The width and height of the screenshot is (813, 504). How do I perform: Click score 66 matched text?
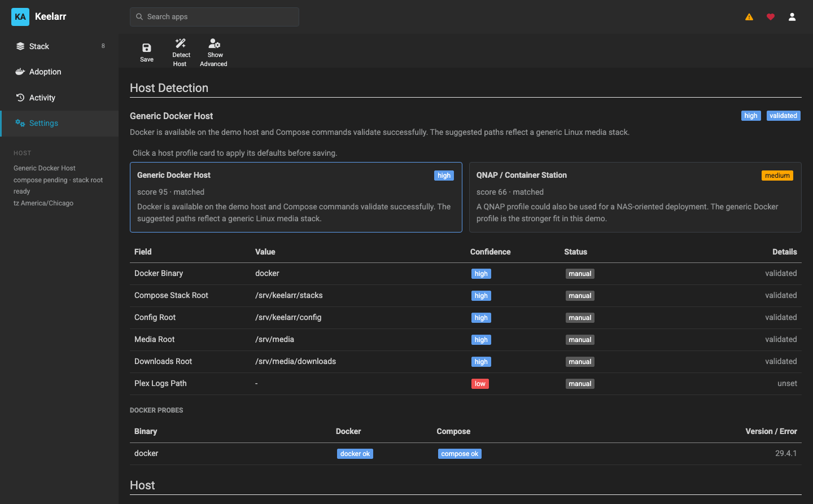(510, 192)
